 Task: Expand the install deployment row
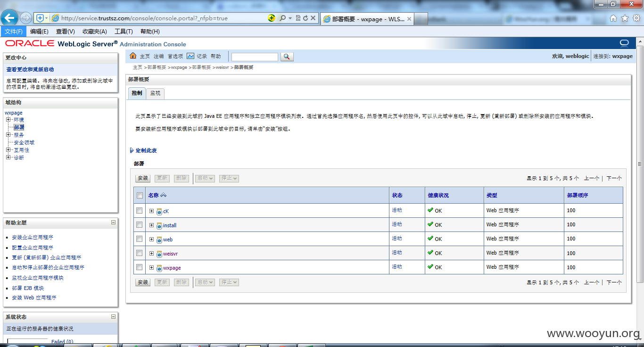pos(151,225)
